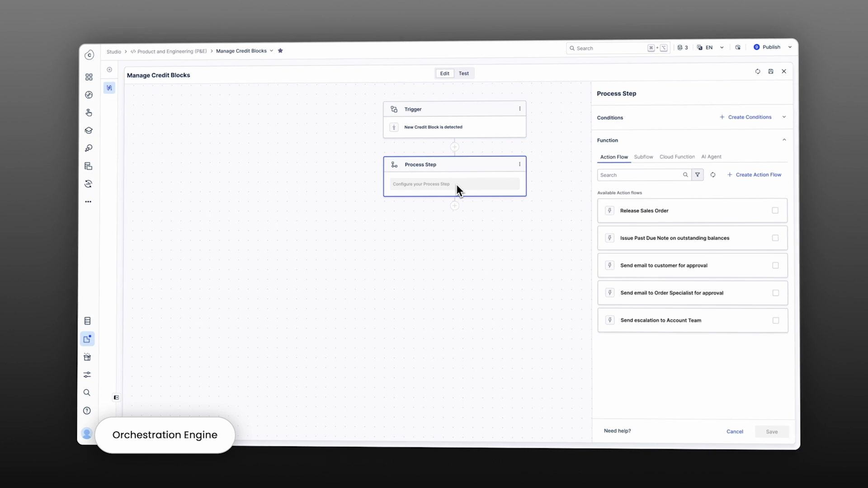This screenshot has height=488, width=868.
Task: Click the save icon in editor header
Action: tap(771, 71)
